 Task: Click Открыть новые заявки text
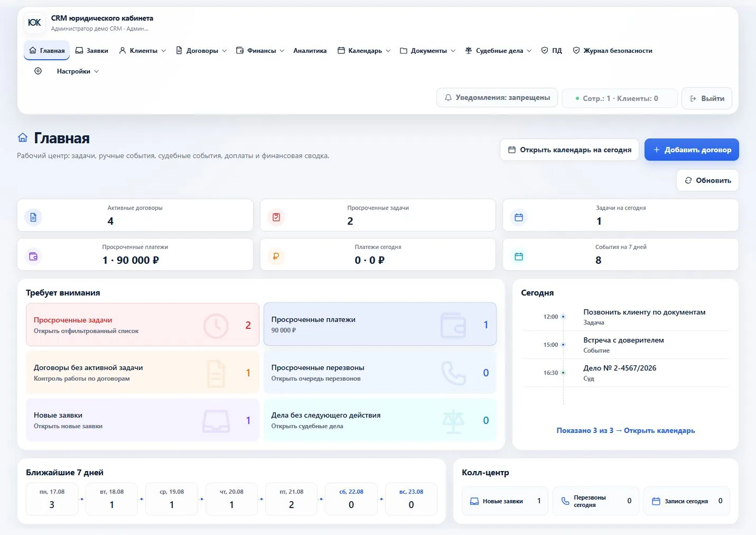(68, 426)
